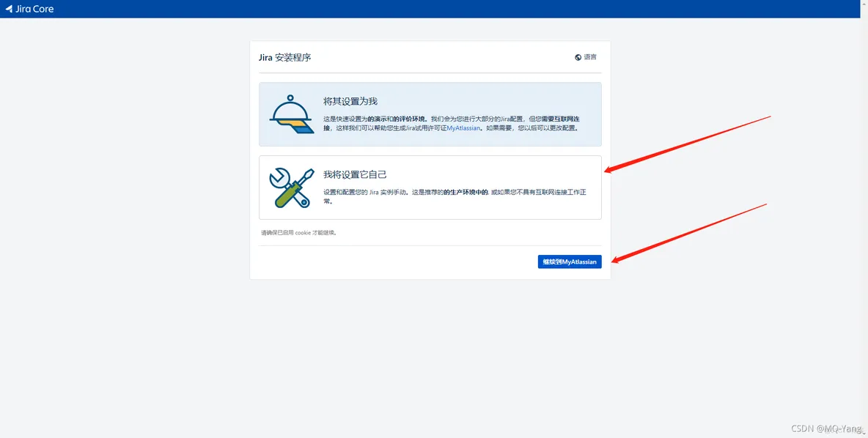Click the serving dish cloche icon

pyautogui.click(x=291, y=114)
